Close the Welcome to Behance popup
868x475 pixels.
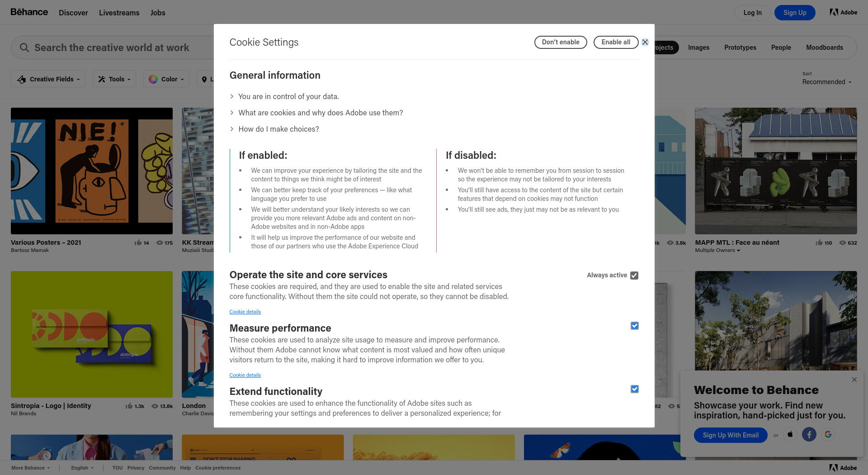pyautogui.click(x=854, y=380)
